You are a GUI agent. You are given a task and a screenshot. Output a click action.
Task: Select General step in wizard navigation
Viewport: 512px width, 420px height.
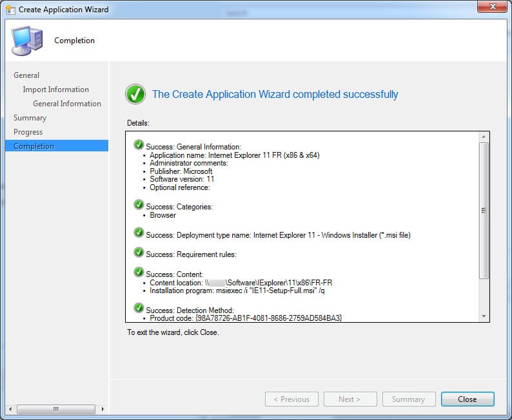(x=26, y=75)
